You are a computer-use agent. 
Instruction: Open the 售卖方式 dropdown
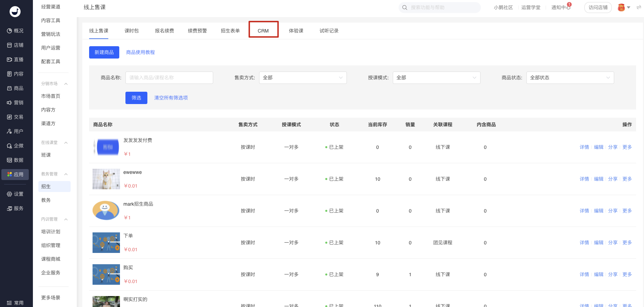pos(303,78)
